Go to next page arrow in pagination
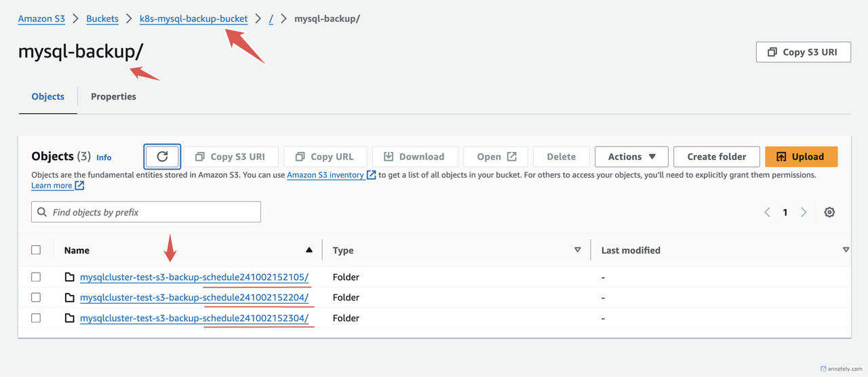Screen dimensions: 868x377 coord(804,212)
